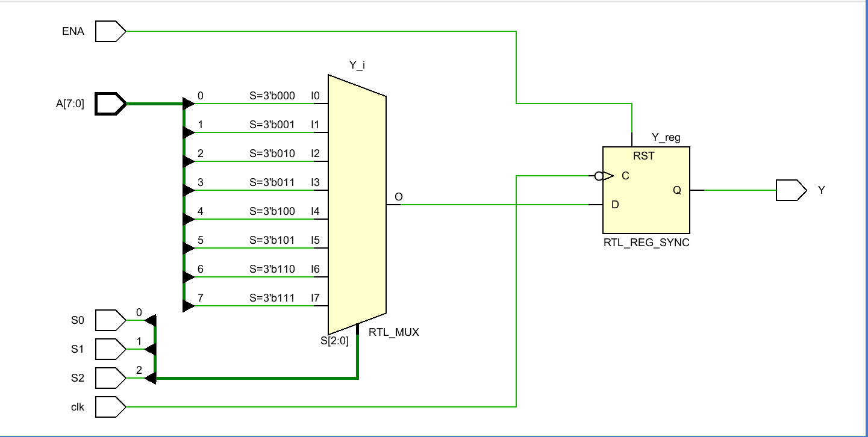Screen dimensions: 868x437
Task: Click the bus splitter tap for bit 6
Action: click(x=189, y=277)
